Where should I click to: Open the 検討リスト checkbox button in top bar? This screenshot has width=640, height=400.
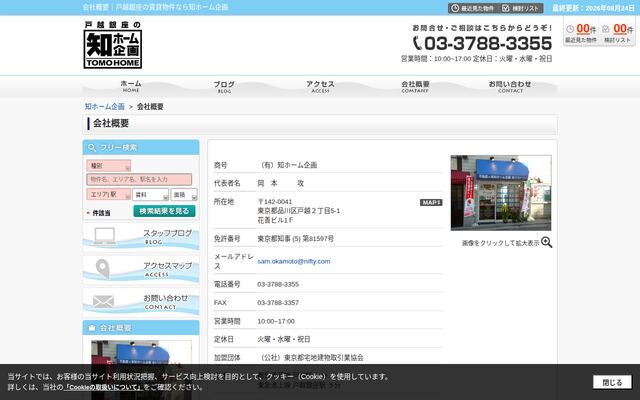click(521, 8)
